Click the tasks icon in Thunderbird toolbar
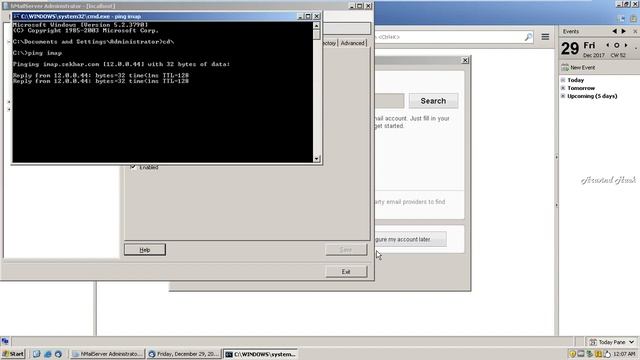Screen dimensions: 640x360 click(633, 19)
